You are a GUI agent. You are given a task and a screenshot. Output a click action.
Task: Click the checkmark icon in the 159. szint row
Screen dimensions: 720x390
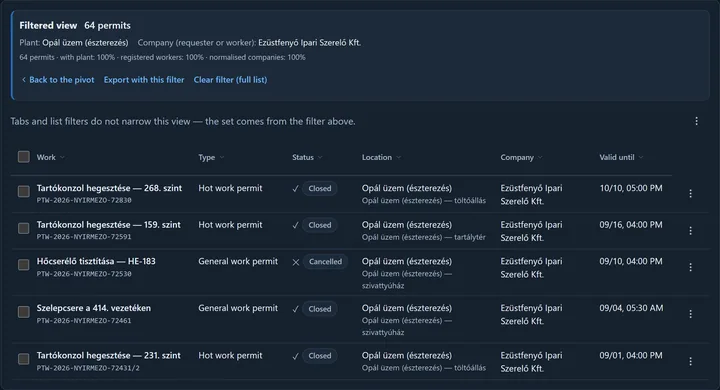click(295, 225)
